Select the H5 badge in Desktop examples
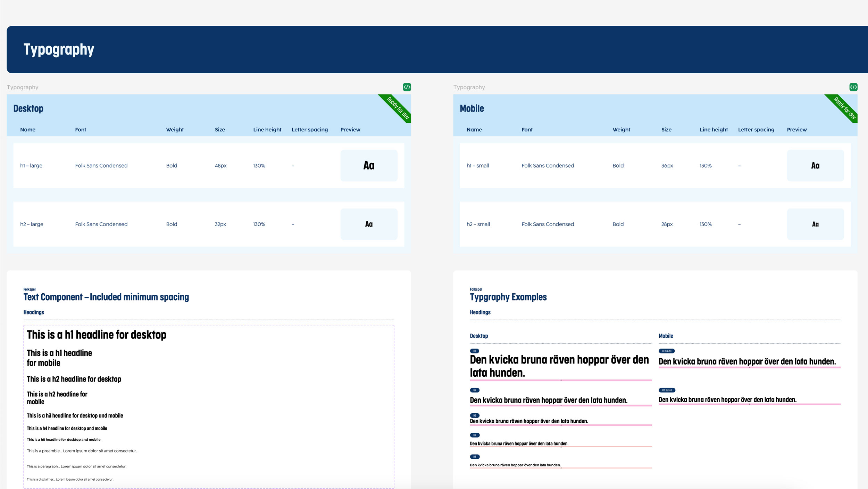Image resolution: width=868 pixels, height=489 pixels. click(475, 457)
